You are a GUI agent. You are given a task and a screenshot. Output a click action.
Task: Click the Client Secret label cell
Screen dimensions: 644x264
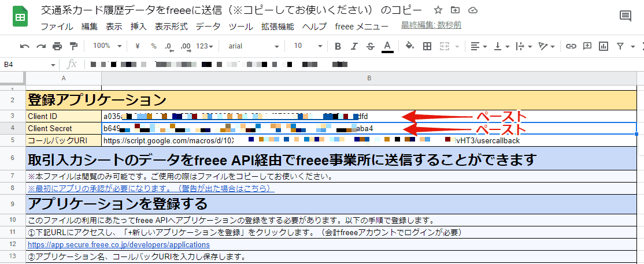(63, 128)
